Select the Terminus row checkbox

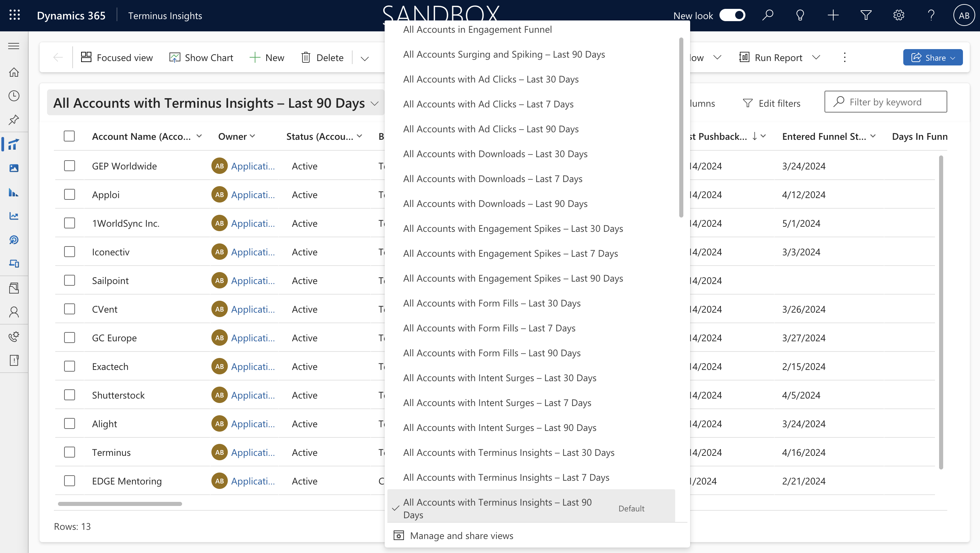click(x=69, y=452)
